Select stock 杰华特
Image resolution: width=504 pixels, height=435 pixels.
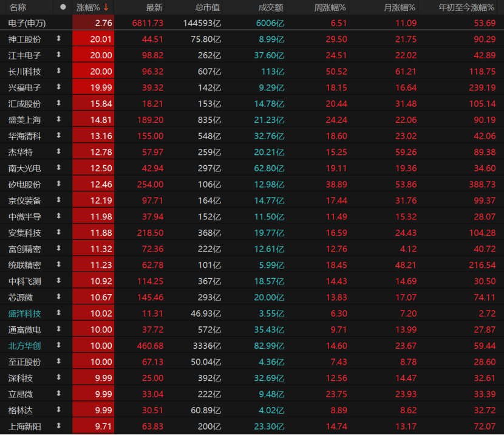point(20,152)
